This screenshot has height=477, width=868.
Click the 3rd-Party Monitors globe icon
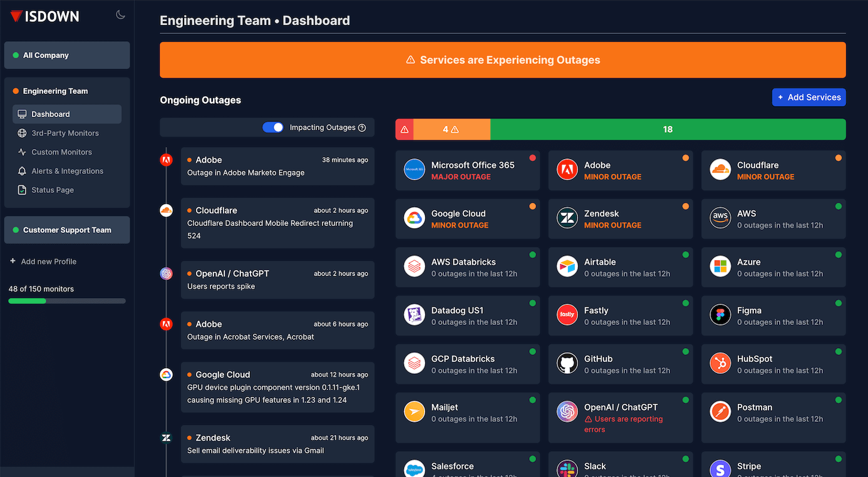pos(22,133)
